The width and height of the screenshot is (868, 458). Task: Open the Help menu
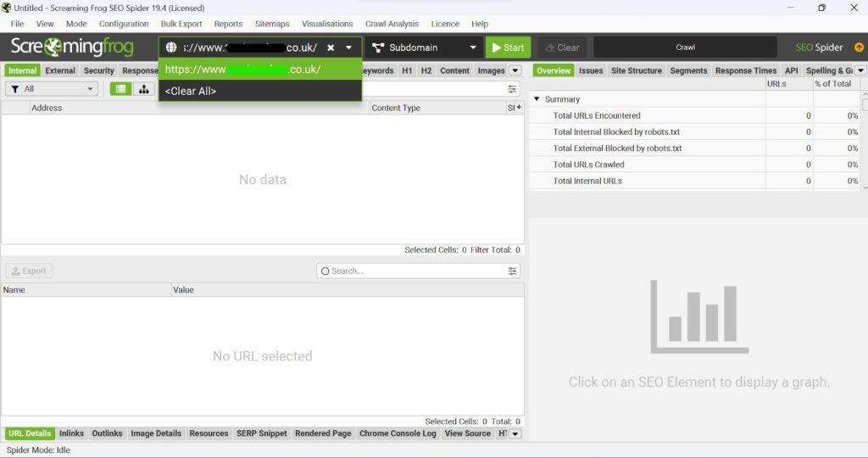tap(480, 24)
